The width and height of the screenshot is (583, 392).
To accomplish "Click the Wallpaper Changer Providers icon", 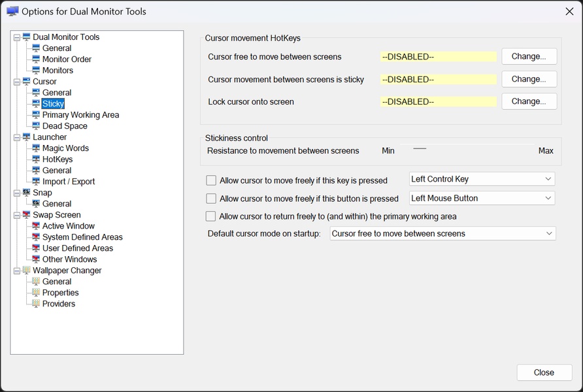I will (x=36, y=304).
